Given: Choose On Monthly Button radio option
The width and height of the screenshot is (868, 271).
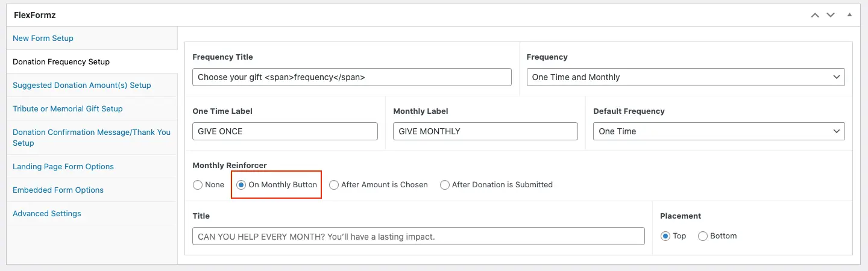Looking at the screenshot, I should [241, 185].
